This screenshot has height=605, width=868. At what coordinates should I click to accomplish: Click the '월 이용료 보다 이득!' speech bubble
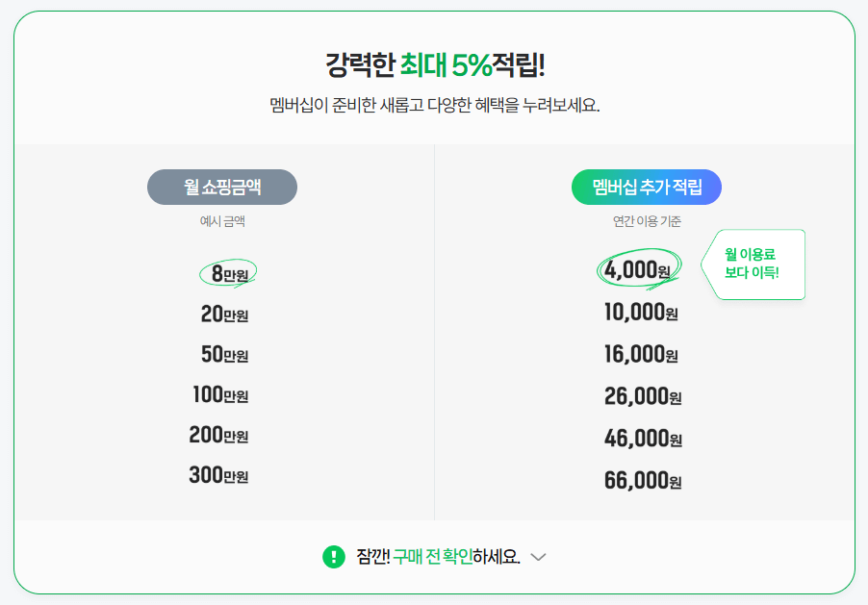756,264
